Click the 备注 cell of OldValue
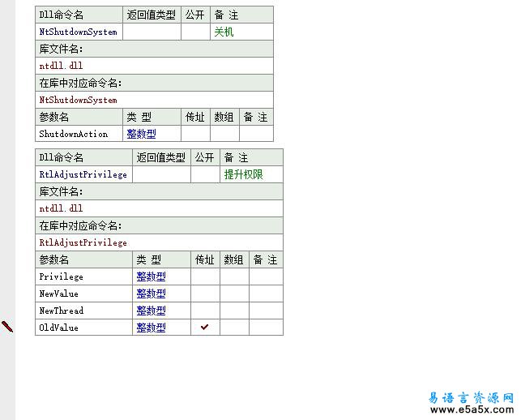 [x=266, y=328]
